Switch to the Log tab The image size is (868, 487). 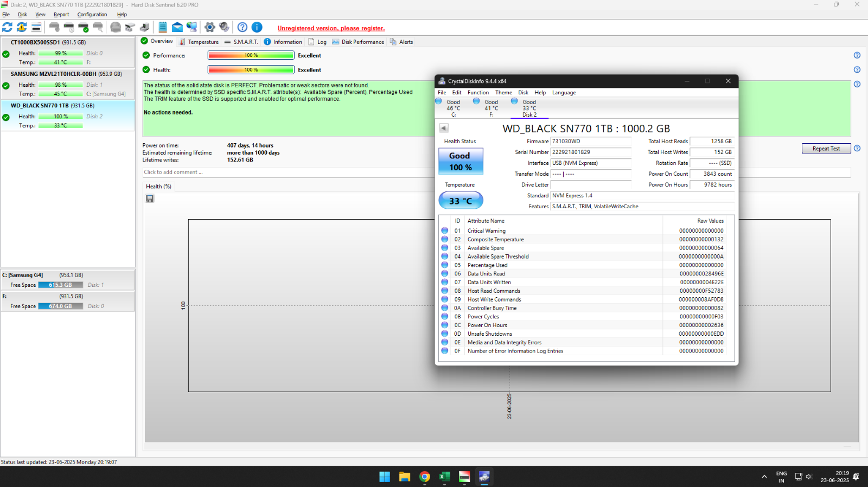[x=317, y=42]
